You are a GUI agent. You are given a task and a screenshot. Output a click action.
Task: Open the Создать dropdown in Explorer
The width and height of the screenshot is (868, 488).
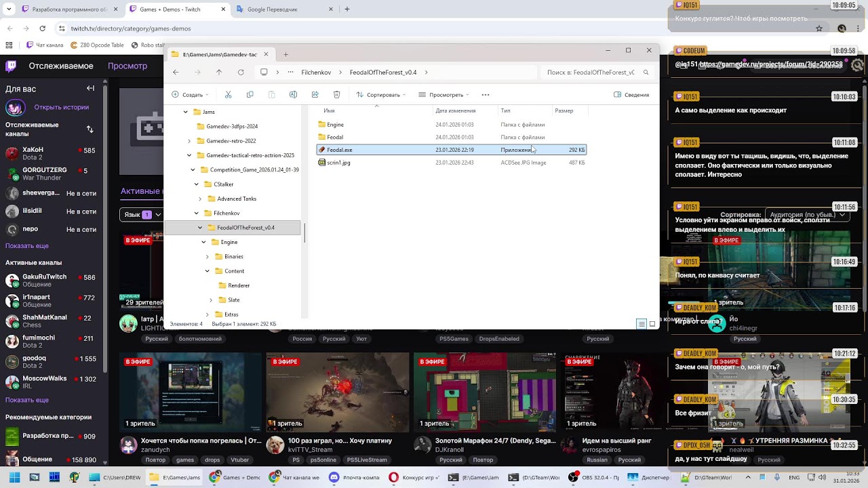coord(190,95)
